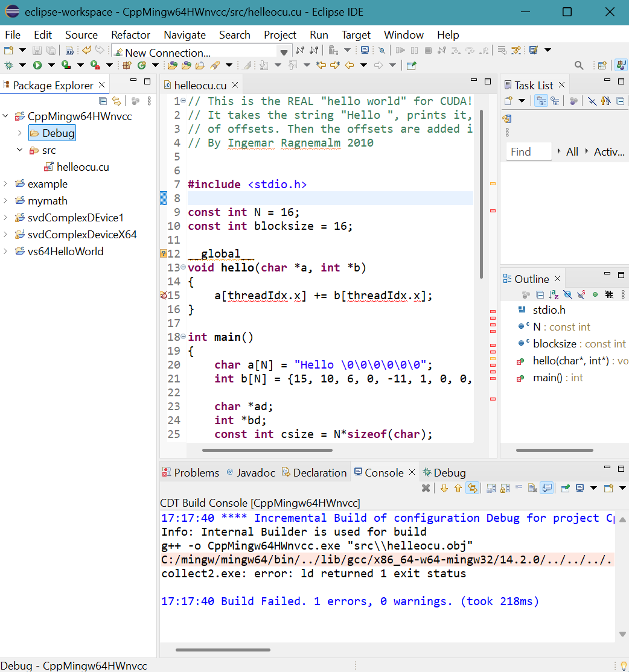Viewport: 629px width, 672px height.
Task: Switch to the Declaration tab
Action: coord(314,472)
